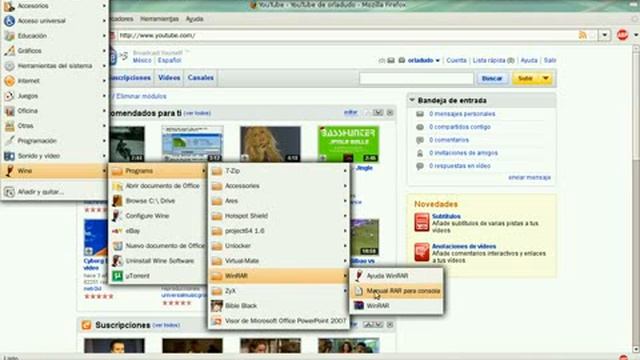
Task: Open the Accessories folder
Action: click(x=279, y=186)
